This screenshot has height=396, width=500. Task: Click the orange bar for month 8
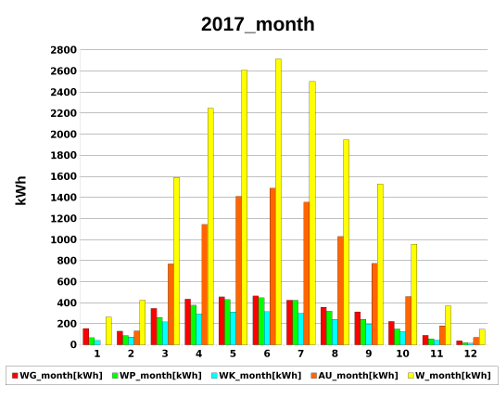pos(341,291)
